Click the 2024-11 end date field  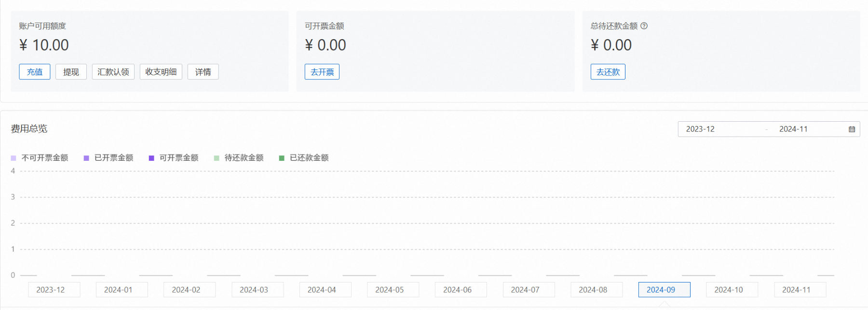[793, 129]
